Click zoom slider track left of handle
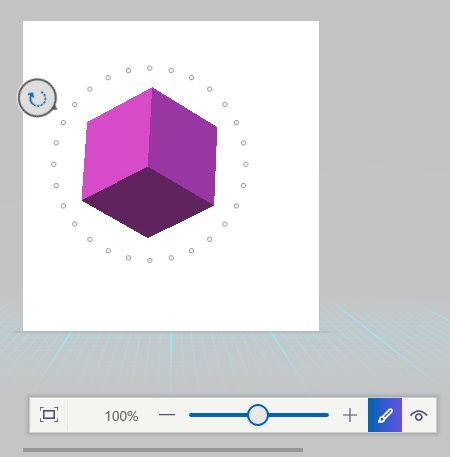Viewport: 450px width, 457px height. [x=218, y=415]
